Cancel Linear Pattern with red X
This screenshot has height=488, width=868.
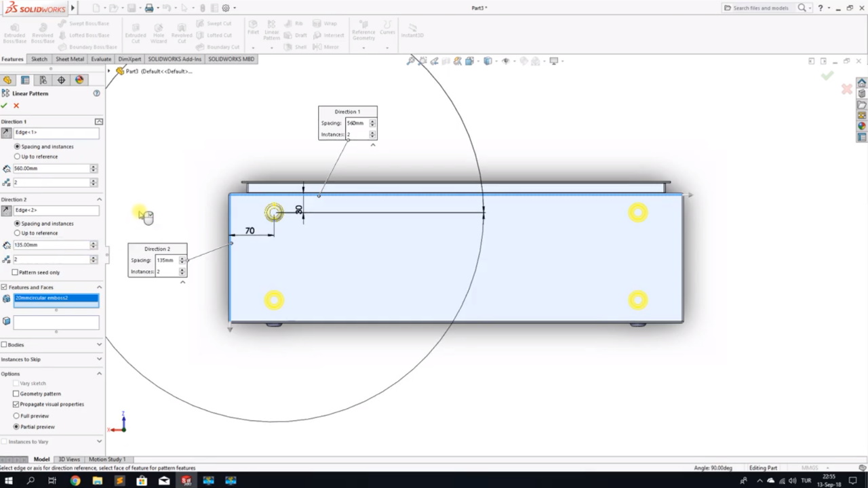[x=16, y=106]
